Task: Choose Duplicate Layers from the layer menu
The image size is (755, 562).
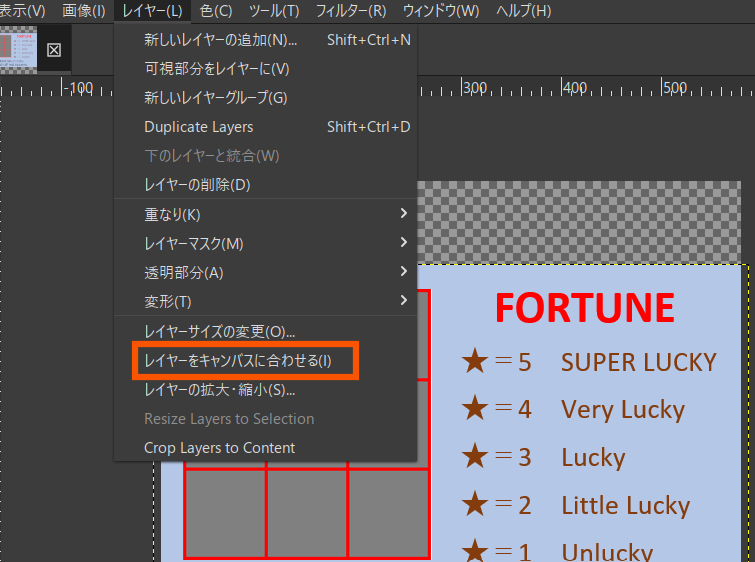Action: pos(198,127)
